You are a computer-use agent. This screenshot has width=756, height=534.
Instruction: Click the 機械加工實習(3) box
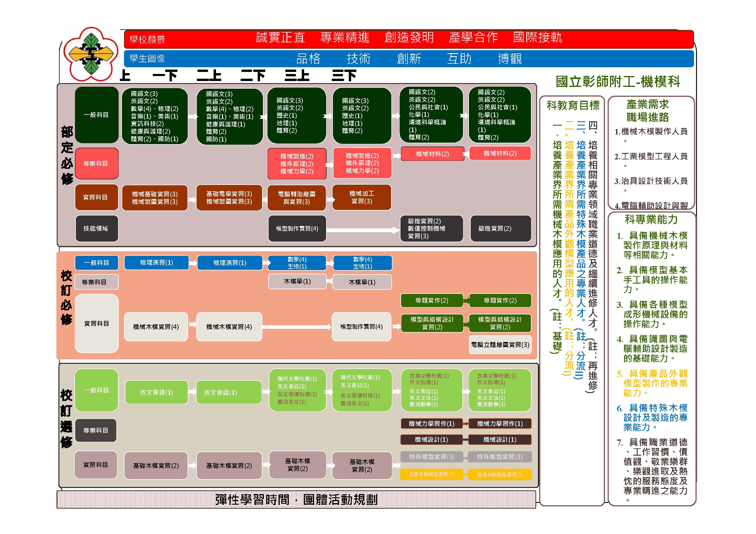[362, 197]
